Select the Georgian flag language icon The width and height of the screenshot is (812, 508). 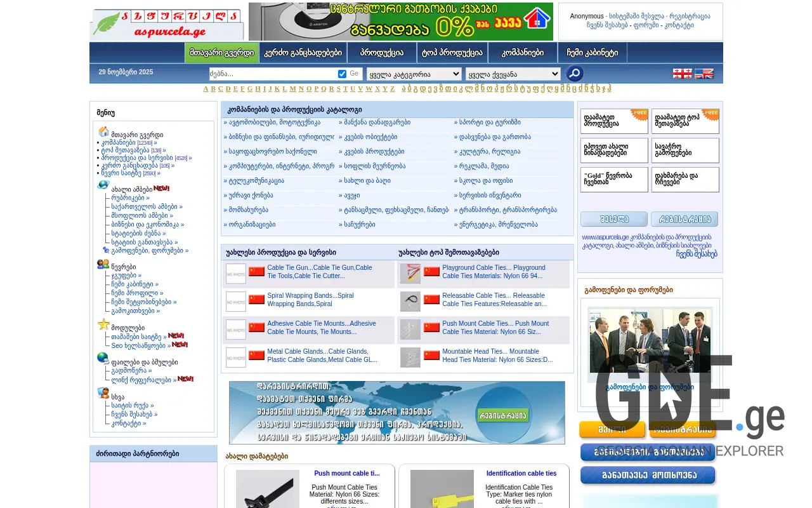click(x=682, y=74)
